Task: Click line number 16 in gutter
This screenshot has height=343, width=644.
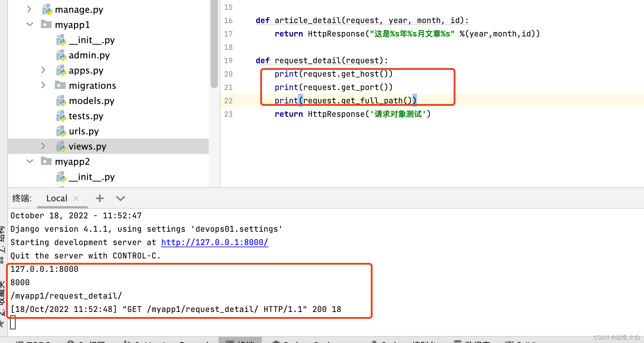Action: [x=228, y=20]
